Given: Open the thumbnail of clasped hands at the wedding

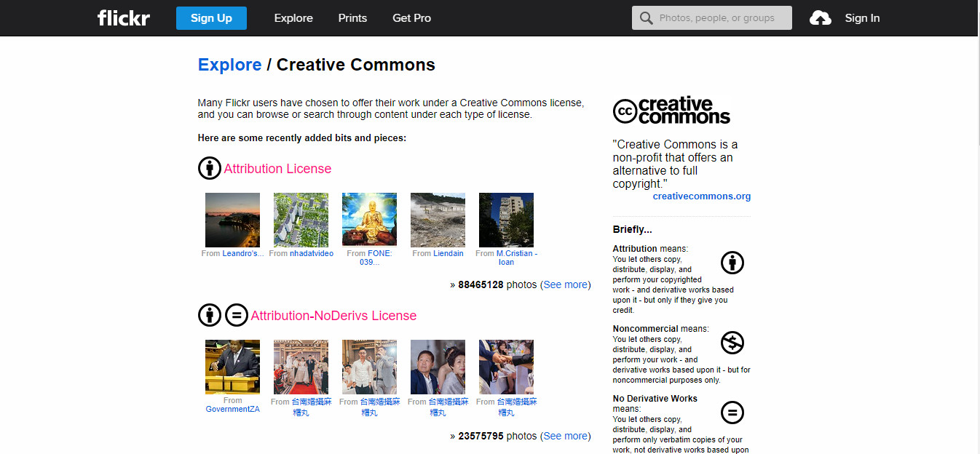Looking at the screenshot, I should [x=506, y=367].
